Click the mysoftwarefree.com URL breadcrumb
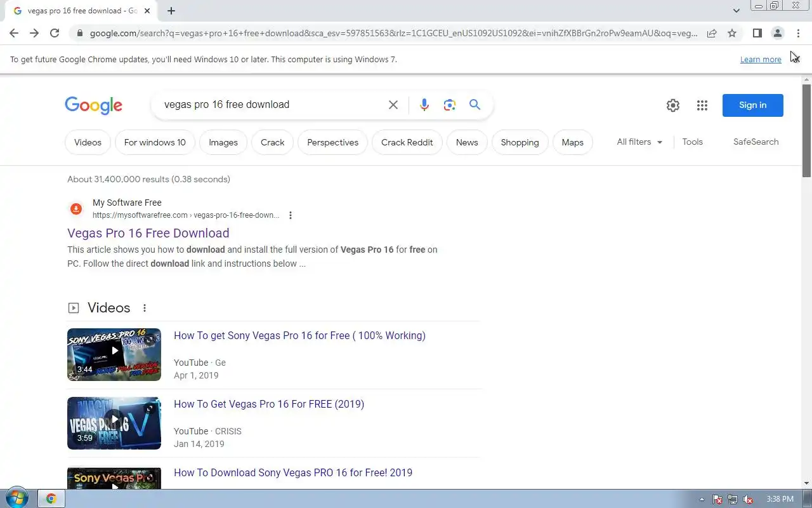This screenshot has width=812, height=508. (x=186, y=215)
